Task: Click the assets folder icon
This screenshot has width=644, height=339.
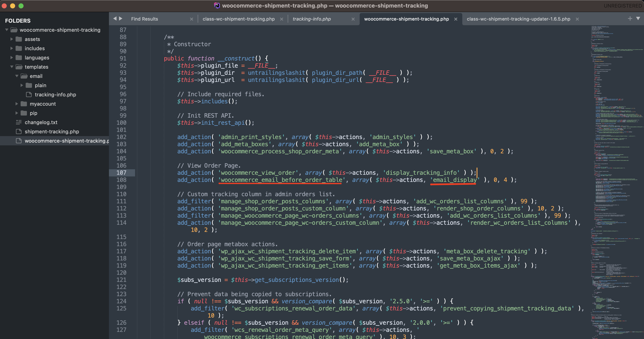Action: click(x=19, y=39)
